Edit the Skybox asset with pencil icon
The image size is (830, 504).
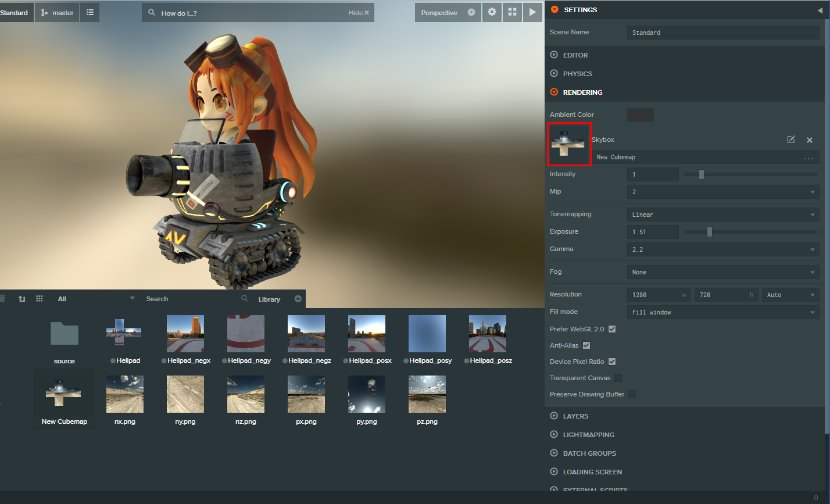coord(791,140)
